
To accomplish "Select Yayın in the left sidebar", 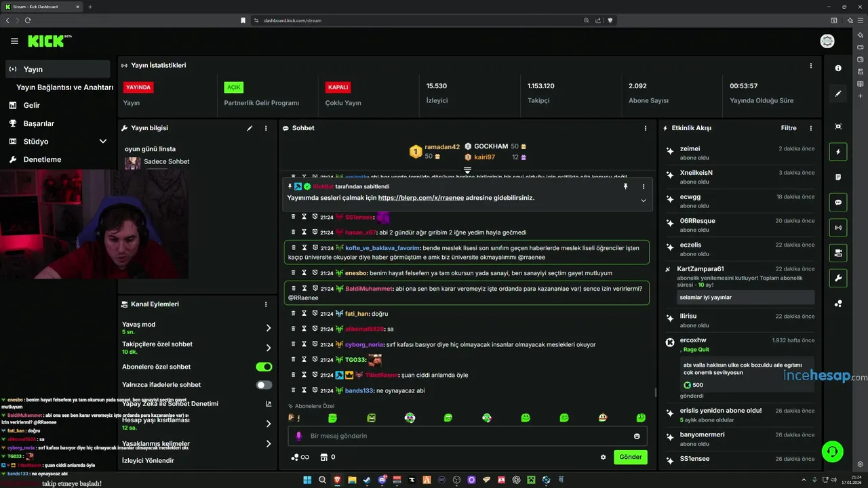I will click(58, 69).
